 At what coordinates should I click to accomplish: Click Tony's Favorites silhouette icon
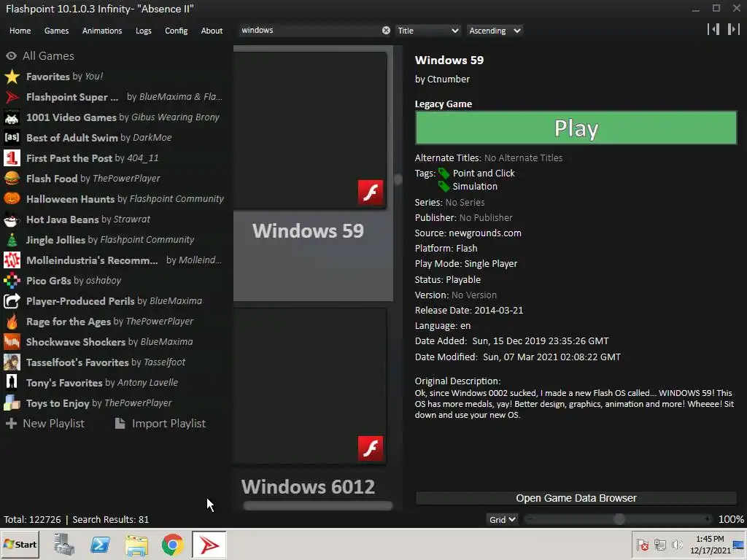(x=12, y=382)
